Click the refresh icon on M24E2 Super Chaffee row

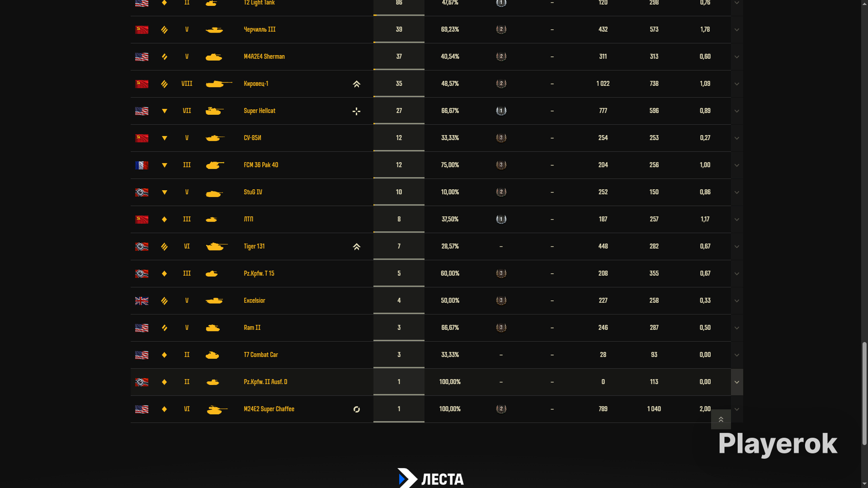pyautogui.click(x=356, y=409)
